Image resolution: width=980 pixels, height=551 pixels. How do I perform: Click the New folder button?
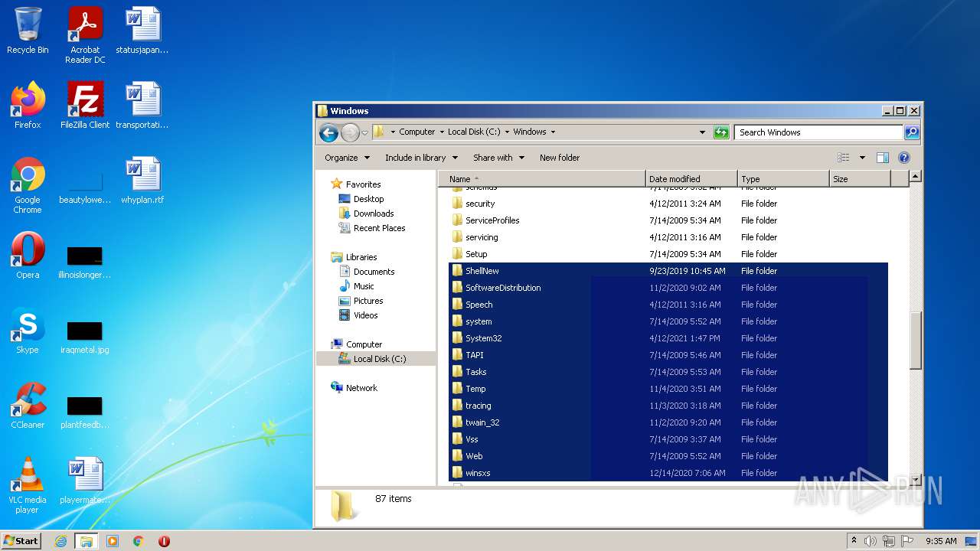pyautogui.click(x=560, y=158)
